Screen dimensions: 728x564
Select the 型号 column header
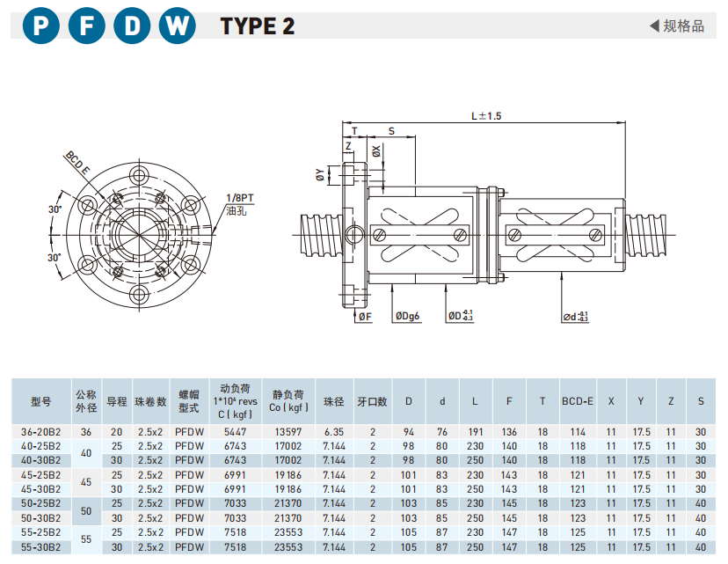click(x=40, y=401)
